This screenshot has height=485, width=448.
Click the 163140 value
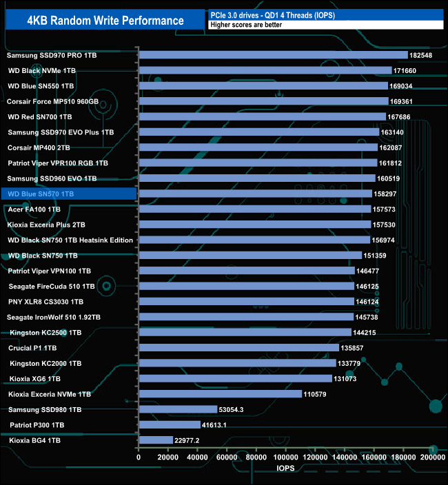point(392,132)
